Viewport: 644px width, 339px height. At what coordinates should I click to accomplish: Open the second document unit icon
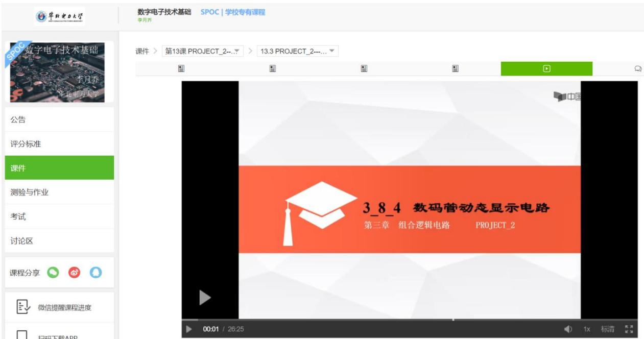click(x=273, y=68)
